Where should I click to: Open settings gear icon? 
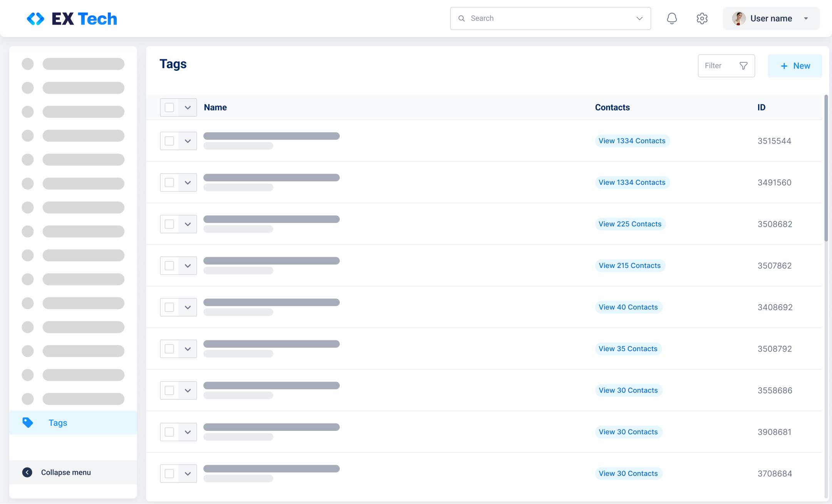click(702, 18)
